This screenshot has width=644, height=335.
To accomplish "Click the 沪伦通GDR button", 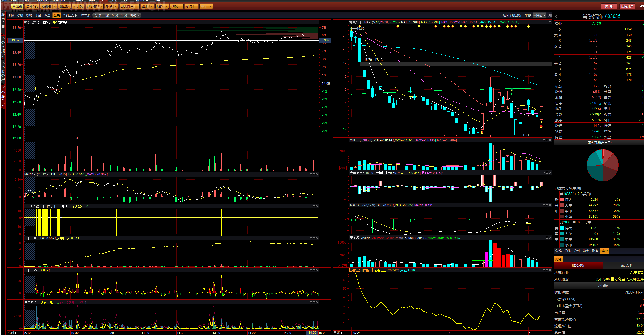I will pos(95,6).
